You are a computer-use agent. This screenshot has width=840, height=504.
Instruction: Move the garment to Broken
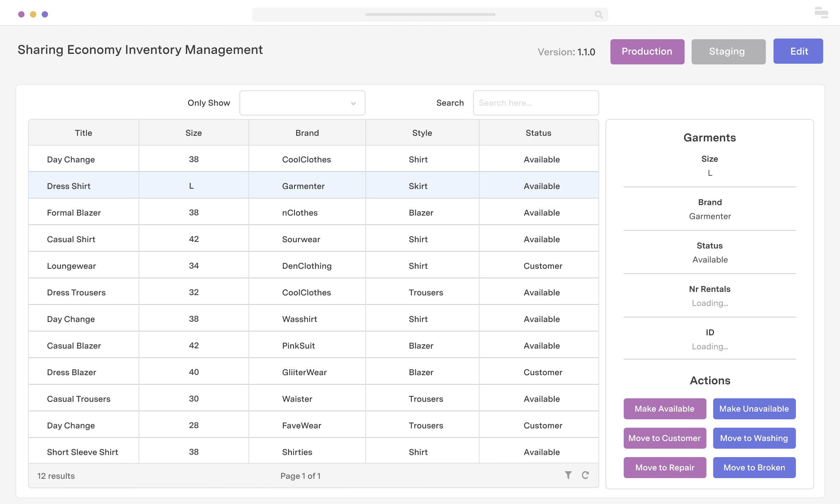click(754, 468)
